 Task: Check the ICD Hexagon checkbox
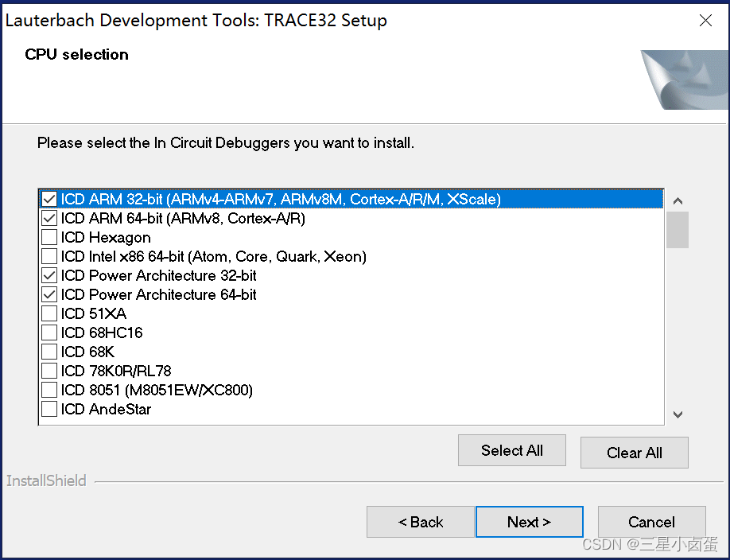click(x=49, y=237)
